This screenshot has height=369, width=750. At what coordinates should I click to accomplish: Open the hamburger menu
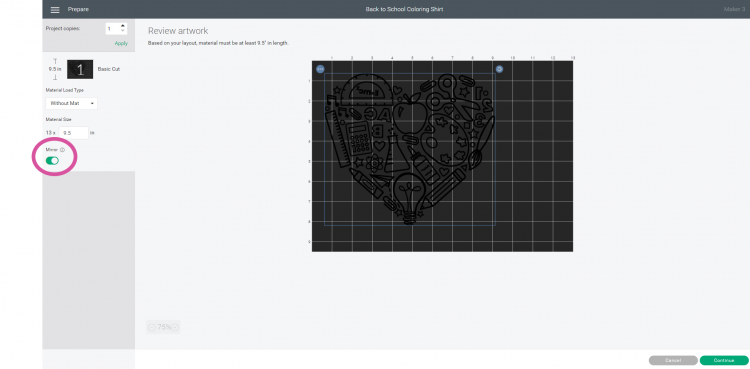coord(55,10)
